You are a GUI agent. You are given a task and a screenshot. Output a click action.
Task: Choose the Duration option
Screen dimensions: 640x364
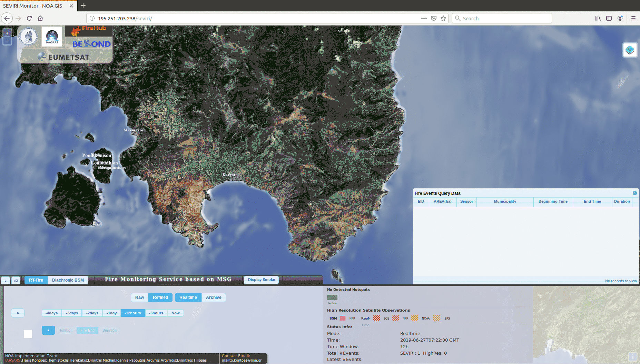pyautogui.click(x=109, y=330)
